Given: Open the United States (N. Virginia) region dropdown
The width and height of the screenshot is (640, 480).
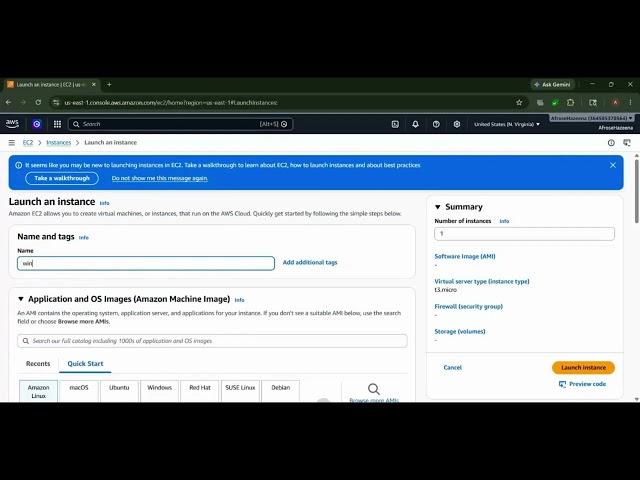Looking at the screenshot, I should 507,124.
